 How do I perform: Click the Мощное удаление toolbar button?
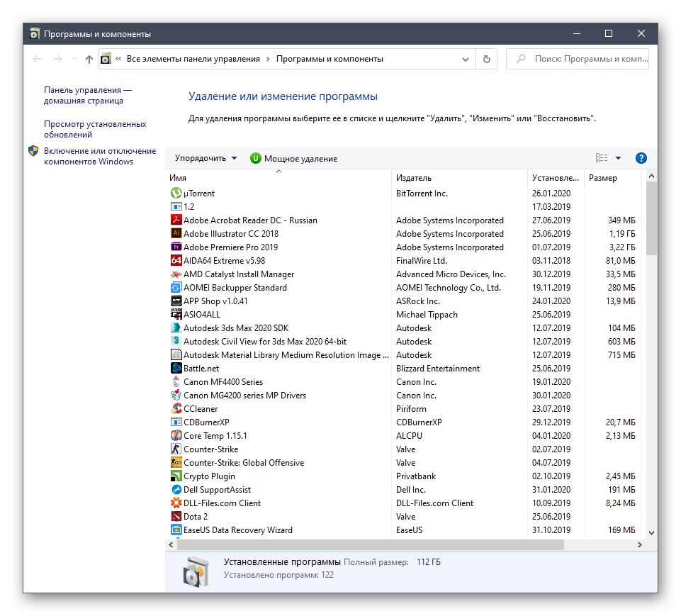(x=293, y=159)
